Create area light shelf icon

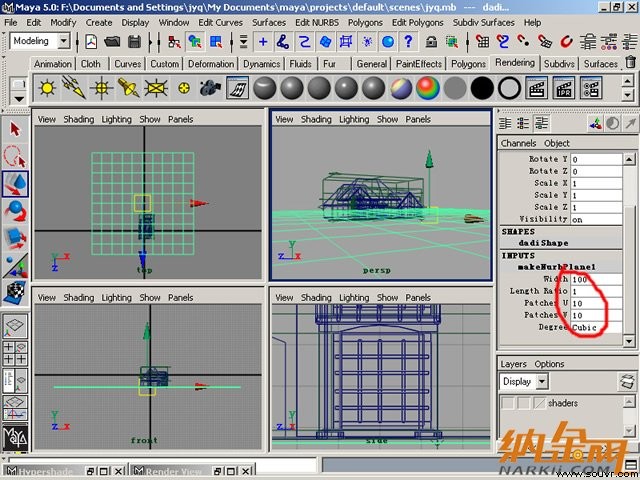point(156,88)
